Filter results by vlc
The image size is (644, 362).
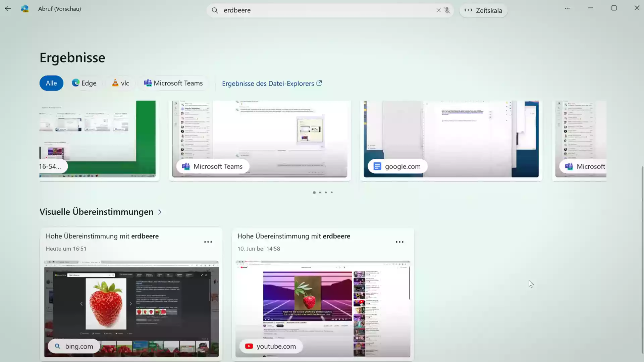pos(120,83)
